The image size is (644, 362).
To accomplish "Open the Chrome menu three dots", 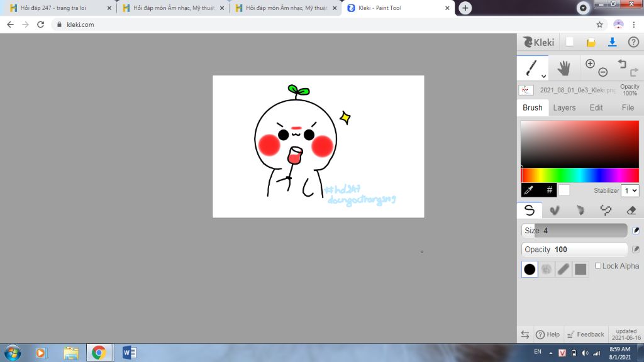I will click(634, 25).
